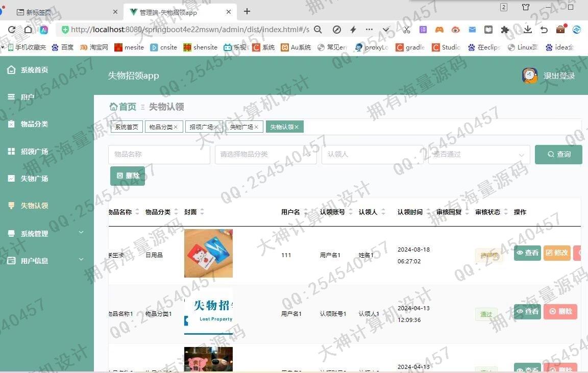588x373 pixels.
Task: Close the 新标签页 tab
Action: click(115, 12)
